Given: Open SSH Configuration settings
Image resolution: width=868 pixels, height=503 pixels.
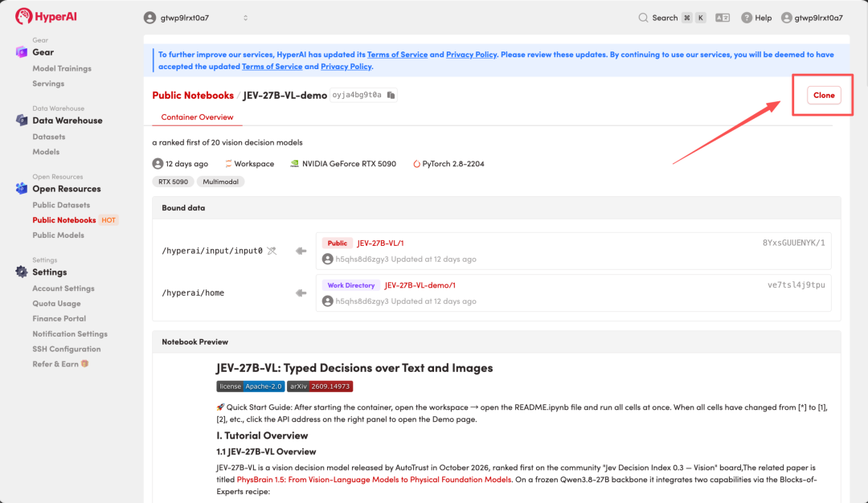Looking at the screenshot, I should (67, 350).
